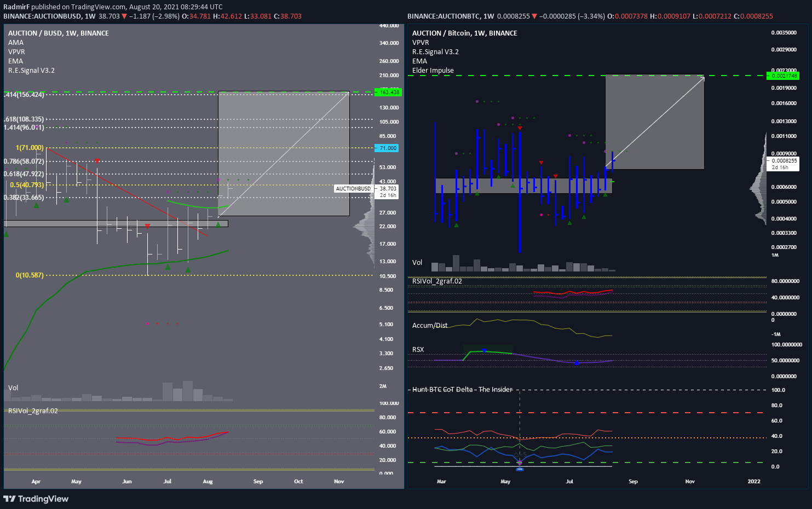812x509 pixels.
Task: Select the AUCTION / BUSD, 1W, BINANCE title
Action: tap(59, 33)
